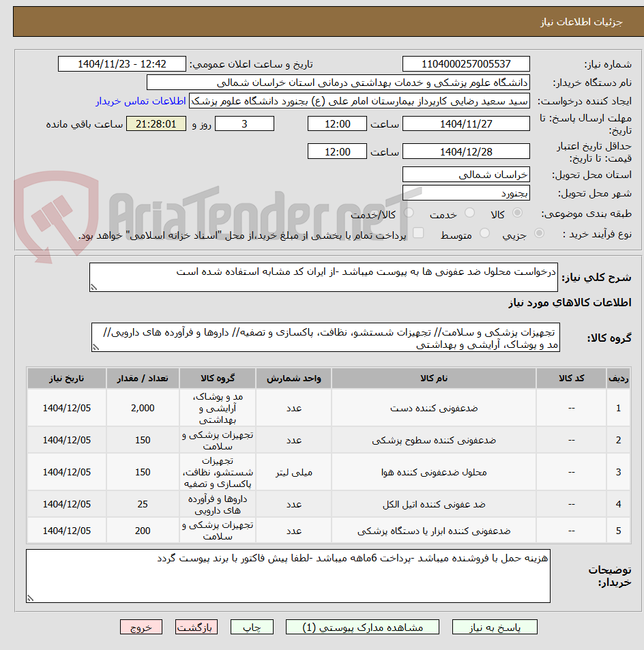Screen dimensions: 644x650
Task: Click item 'ضدعفونی کننده سطوح پزشکی'
Action: pyautogui.click(x=434, y=440)
